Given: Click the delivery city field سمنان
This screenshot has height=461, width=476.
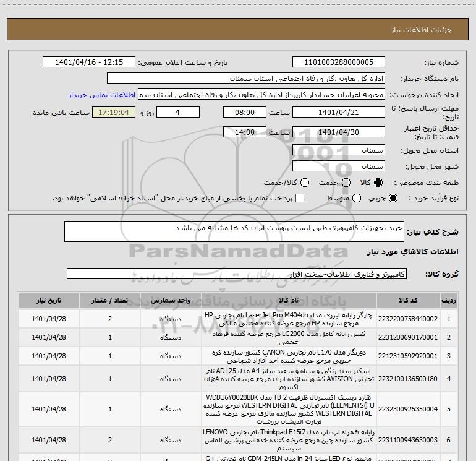Looking at the screenshot, I should click(339, 166).
